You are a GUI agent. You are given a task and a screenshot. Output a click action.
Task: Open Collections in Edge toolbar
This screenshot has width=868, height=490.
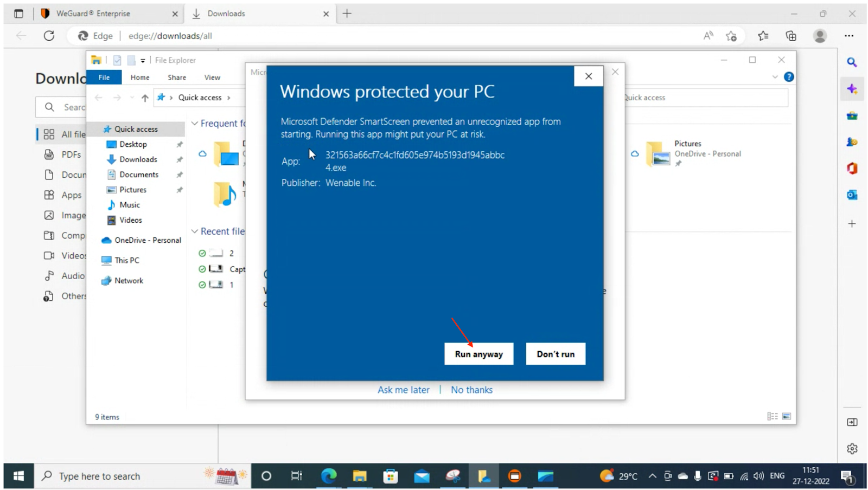pos(791,36)
